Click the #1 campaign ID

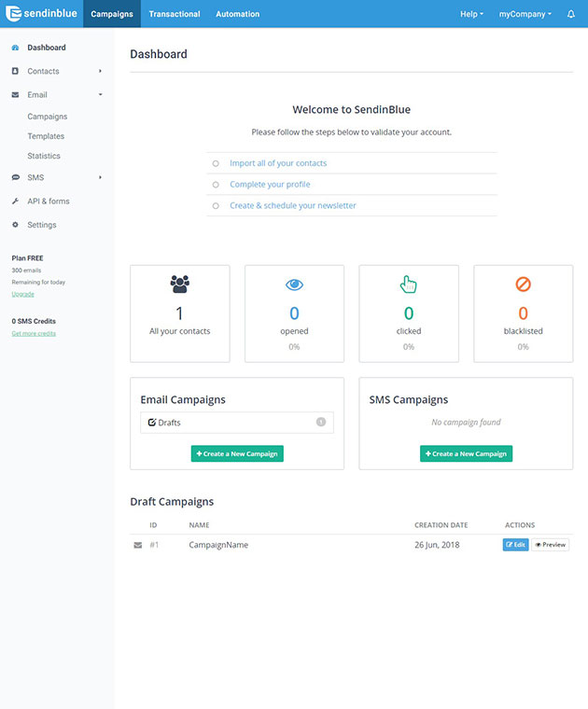[x=154, y=545]
